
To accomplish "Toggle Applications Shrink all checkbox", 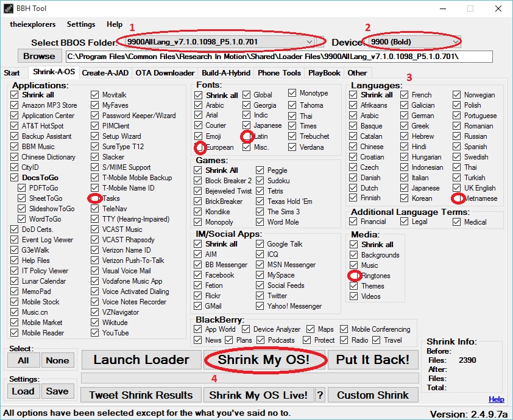I will (15, 95).
